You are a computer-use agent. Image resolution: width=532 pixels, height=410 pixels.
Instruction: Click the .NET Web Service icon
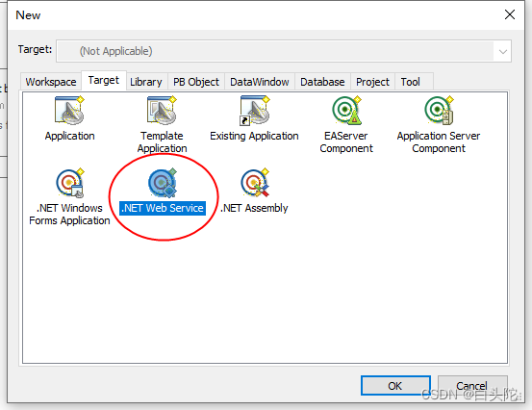pos(163,183)
